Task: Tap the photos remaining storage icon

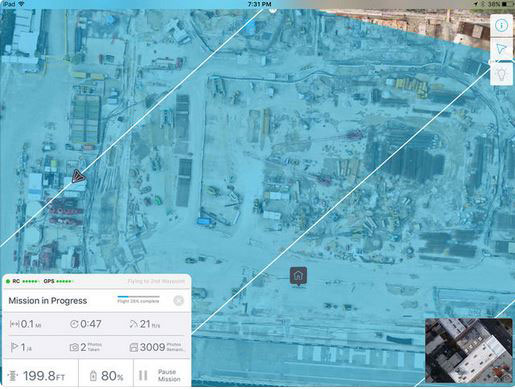Action: coord(134,347)
